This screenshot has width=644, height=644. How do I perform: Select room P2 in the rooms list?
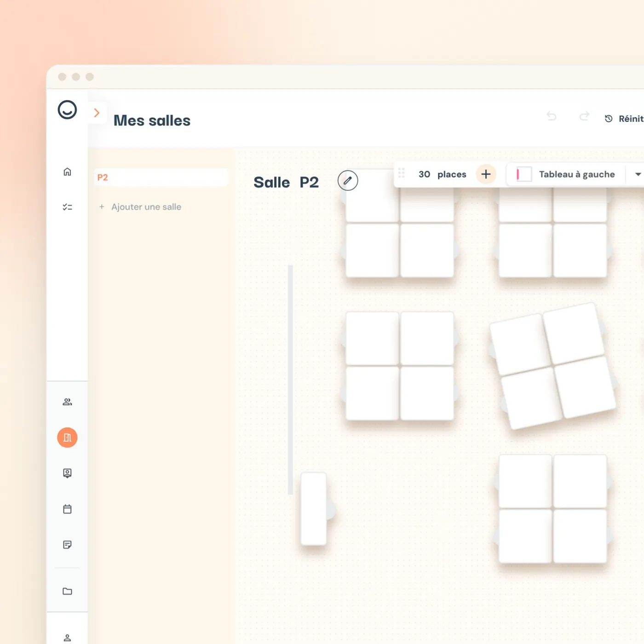click(x=161, y=177)
